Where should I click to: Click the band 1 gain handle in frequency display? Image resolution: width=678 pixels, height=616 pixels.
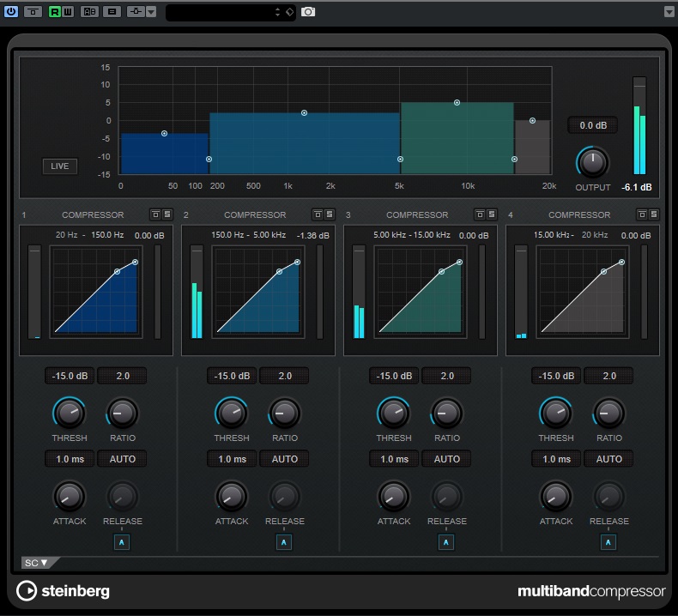click(164, 134)
